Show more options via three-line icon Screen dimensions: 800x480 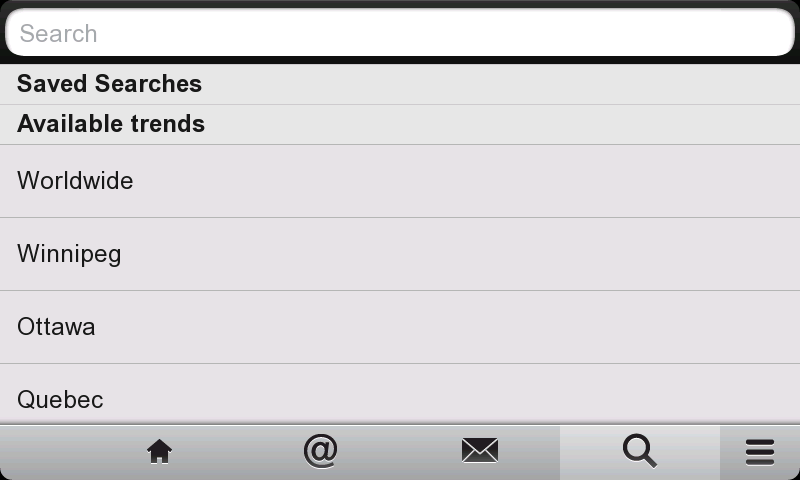pos(760,452)
